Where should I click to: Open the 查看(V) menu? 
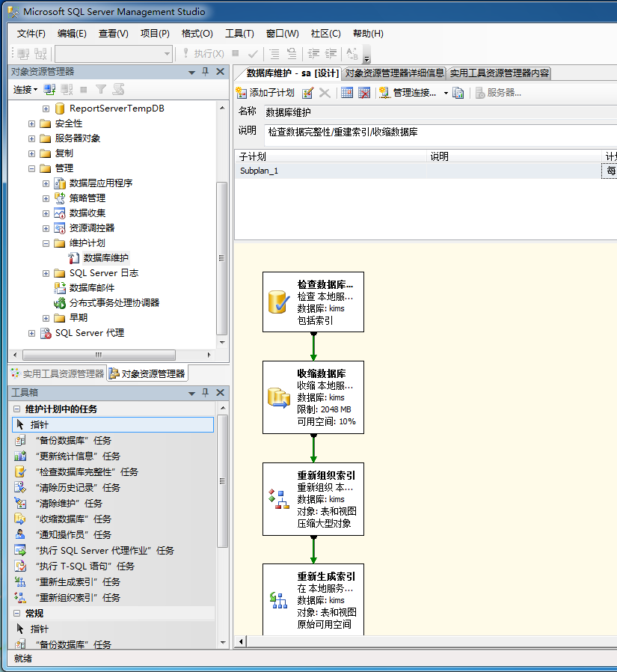coord(114,34)
